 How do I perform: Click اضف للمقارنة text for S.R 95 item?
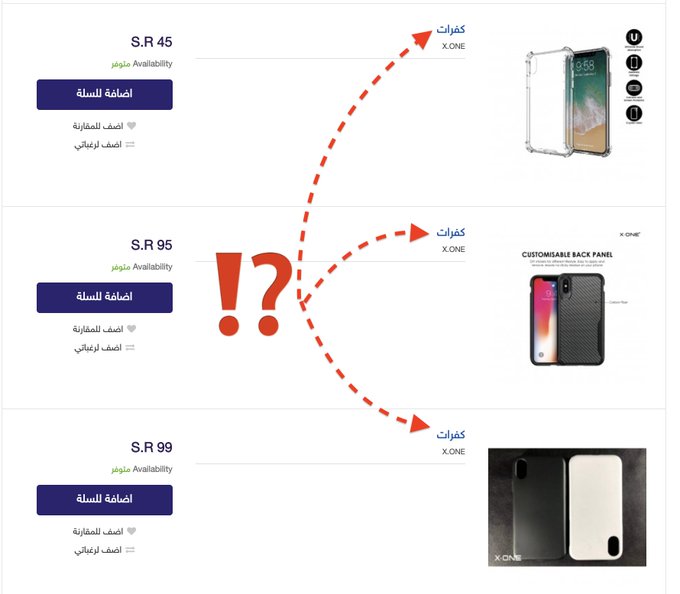[x=98, y=329]
